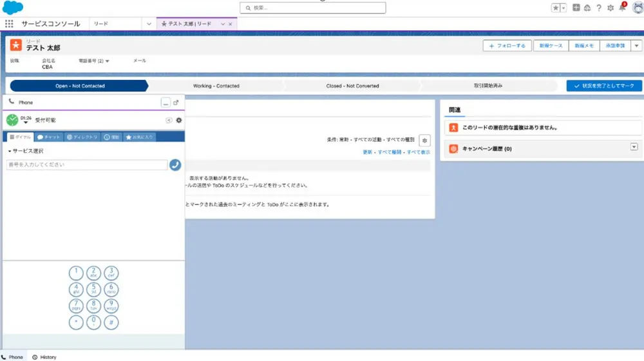Open the ディレクトリ tab
Screen dimensions: 644x361
pos(82,137)
